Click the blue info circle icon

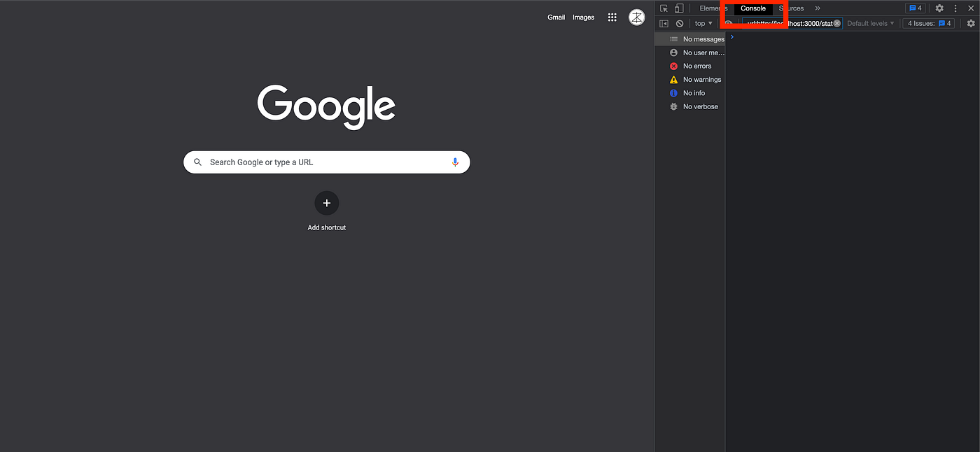pyautogui.click(x=673, y=93)
